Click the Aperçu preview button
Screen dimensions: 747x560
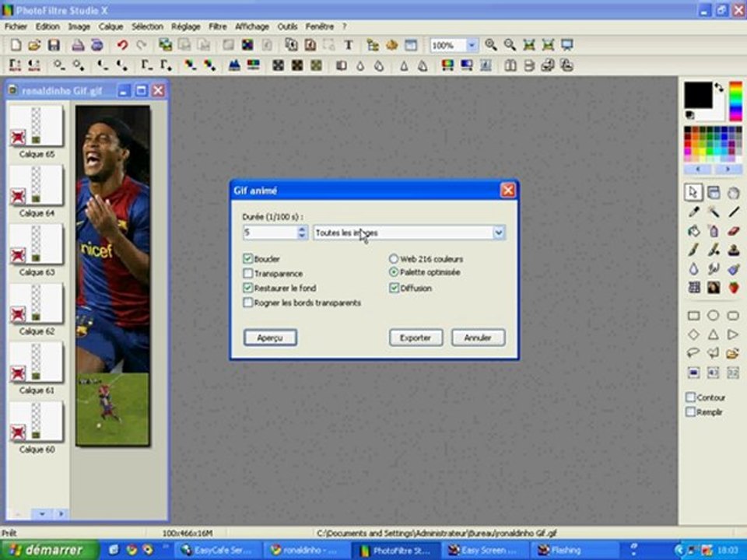(270, 337)
